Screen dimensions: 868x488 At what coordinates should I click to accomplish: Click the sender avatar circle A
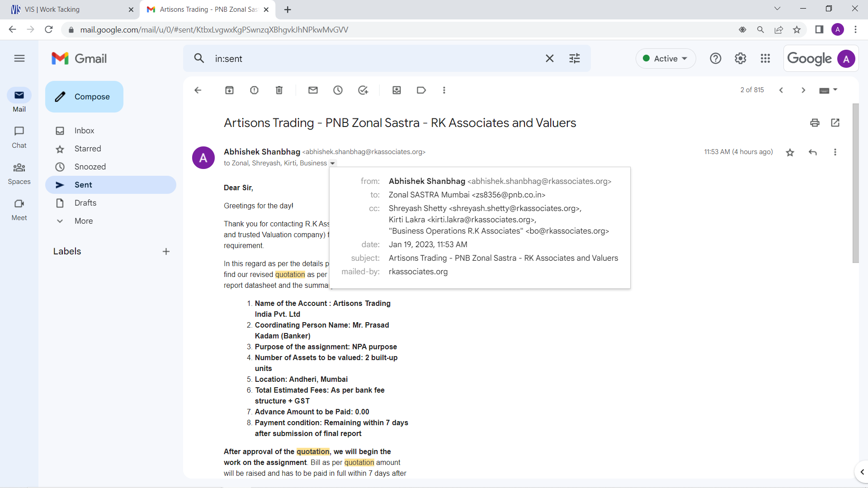click(203, 158)
